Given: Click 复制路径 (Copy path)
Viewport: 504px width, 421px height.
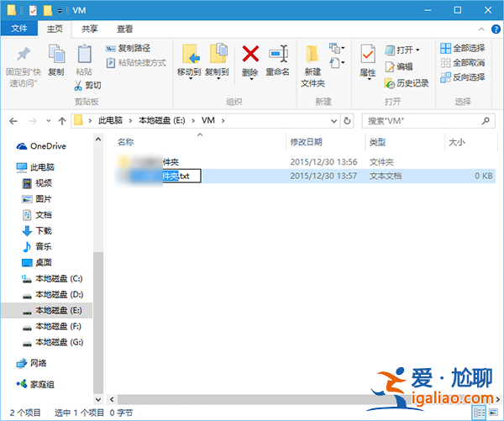Looking at the screenshot, I should coord(128,48).
